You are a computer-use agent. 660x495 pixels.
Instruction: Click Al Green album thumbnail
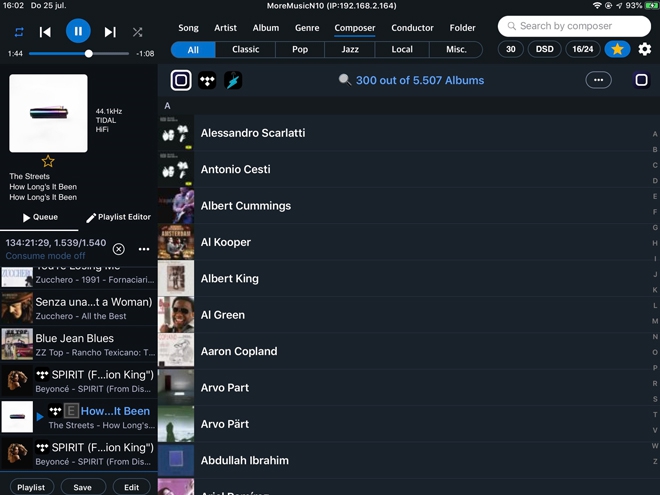[176, 315]
